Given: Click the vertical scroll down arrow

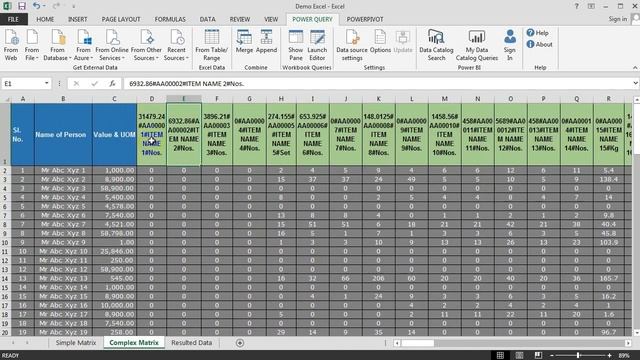Looking at the screenshot, I should [x=636, y=333].
